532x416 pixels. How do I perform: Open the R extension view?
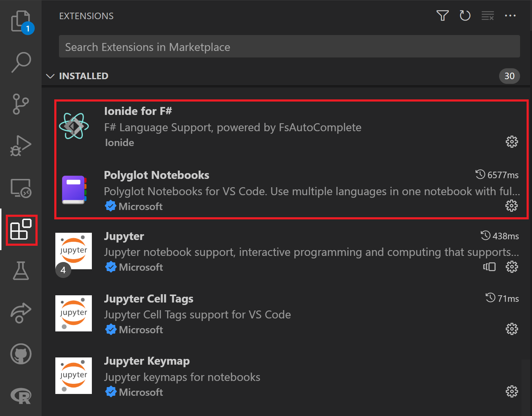click(21, 396)
